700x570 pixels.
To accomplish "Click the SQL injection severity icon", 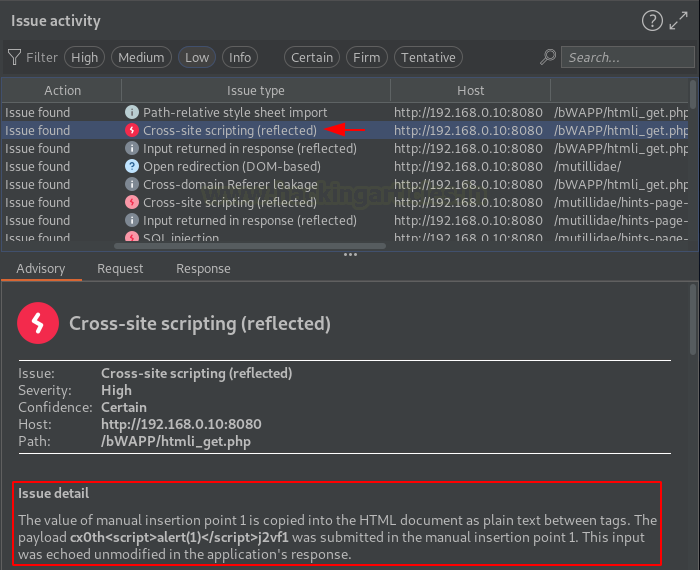I will click(x=132, y=237).
